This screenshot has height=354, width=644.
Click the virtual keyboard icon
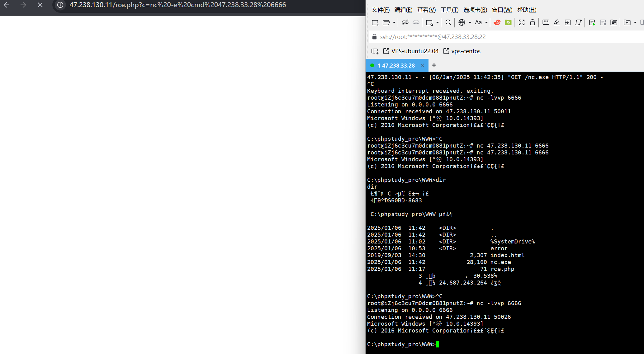(546, 22)
